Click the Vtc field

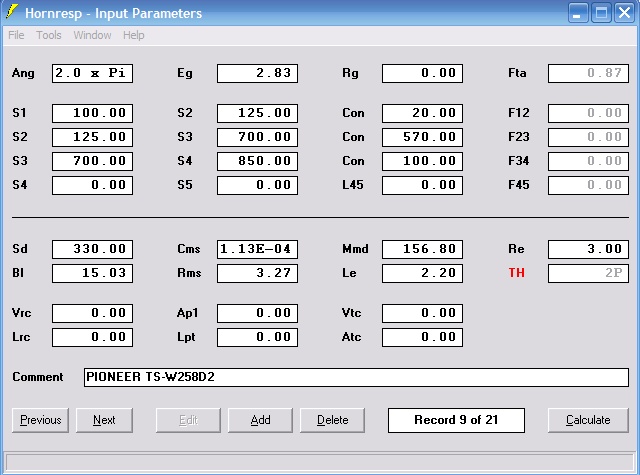422,313
